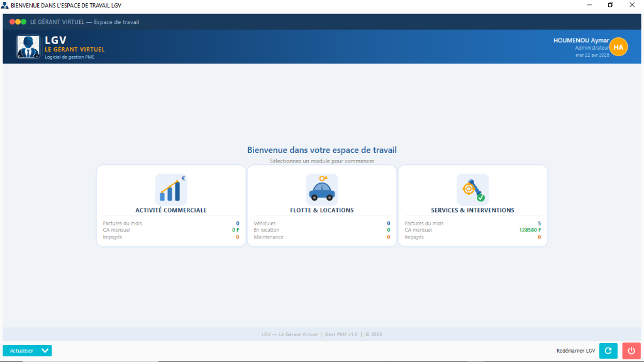Image resolution: width=644 pixels, height=362 pixels.
Task: Restore down the LGV window
Action: pos(610,5)
